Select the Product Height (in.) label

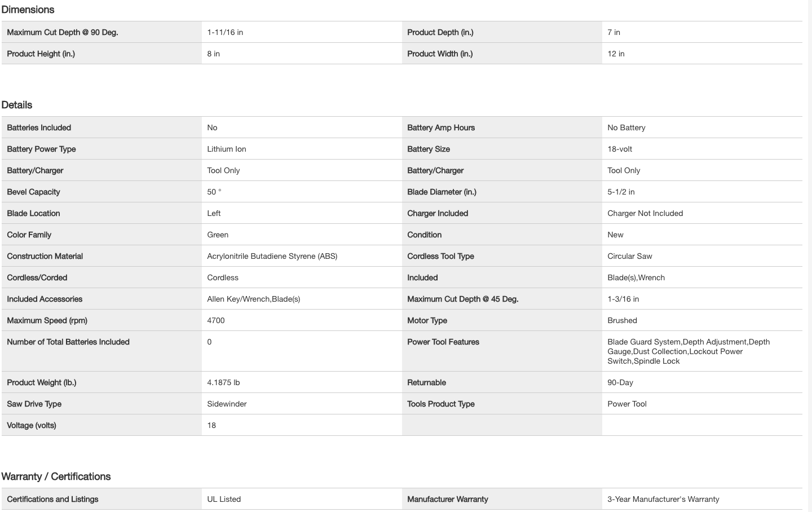(x=41, y=54)
